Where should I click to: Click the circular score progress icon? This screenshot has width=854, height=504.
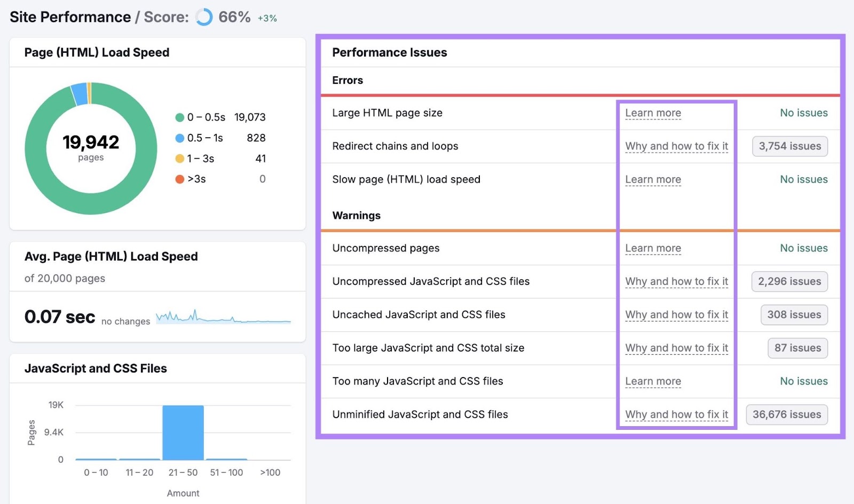[x=204, y=17]
